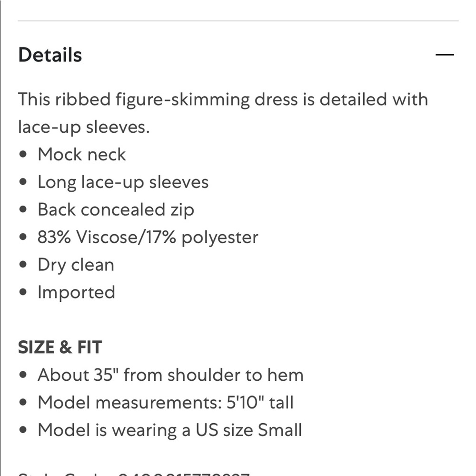
Task: Click the bullet beside Back concealed zip
Action: coord(23,209)
